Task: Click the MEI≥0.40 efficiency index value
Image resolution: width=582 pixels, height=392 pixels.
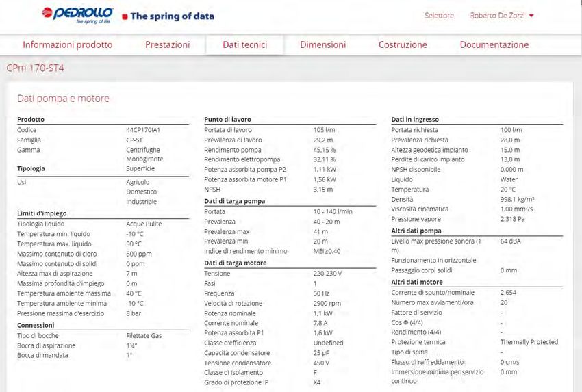Action: [327, 251]
